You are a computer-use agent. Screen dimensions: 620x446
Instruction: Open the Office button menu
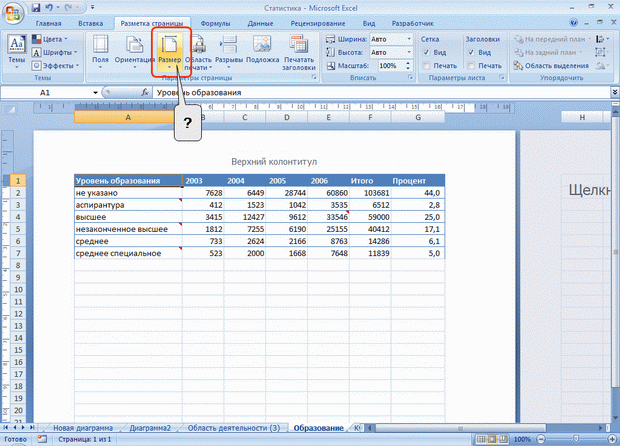coord(13,13)
